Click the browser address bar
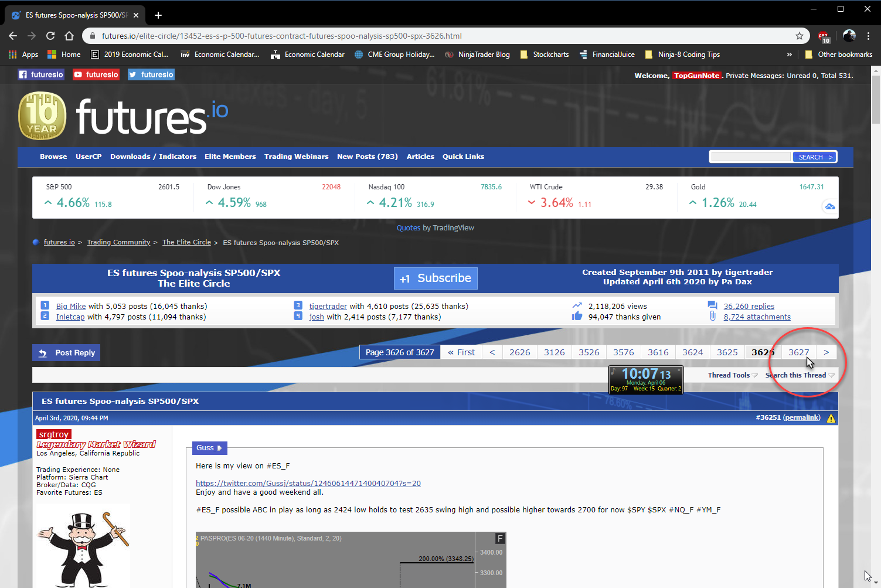Screen dimensions: 881x588 pos(445,36)
